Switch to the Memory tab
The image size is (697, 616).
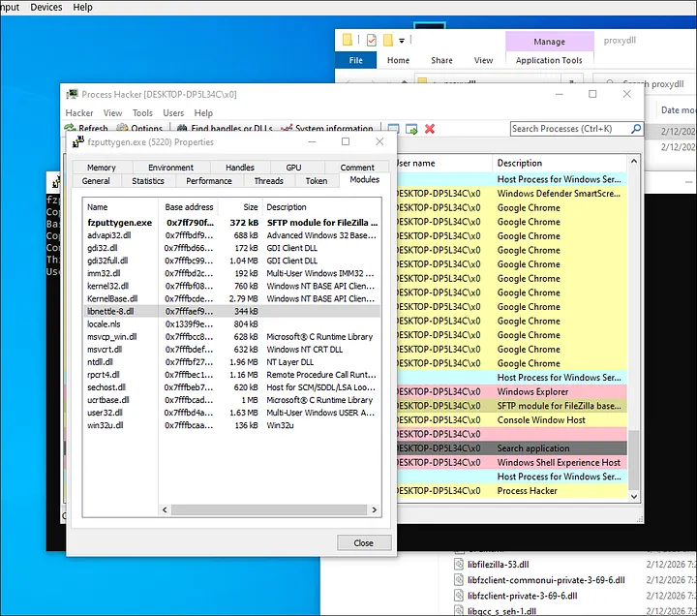[102, 168]
